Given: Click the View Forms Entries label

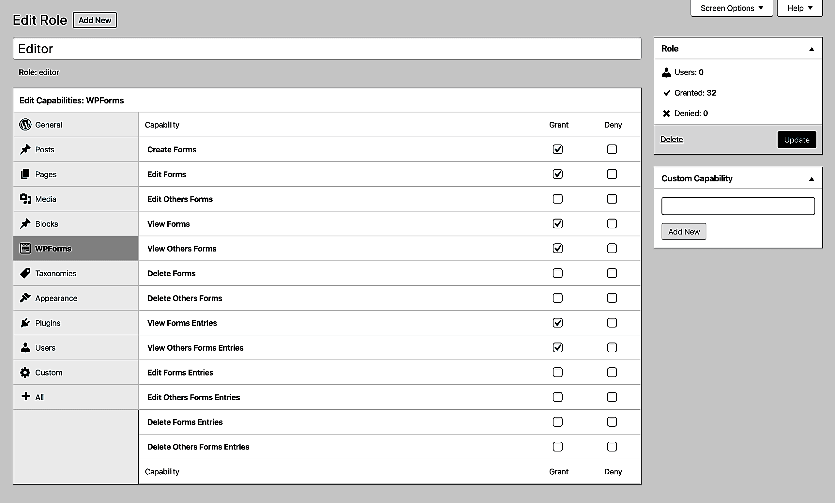Looking at the screenshot, I should pyautogui.click(x=182, y=323).
